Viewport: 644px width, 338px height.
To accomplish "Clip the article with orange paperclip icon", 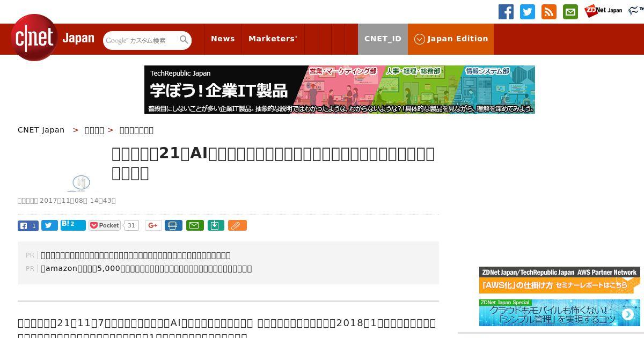I will coord(237,225).
